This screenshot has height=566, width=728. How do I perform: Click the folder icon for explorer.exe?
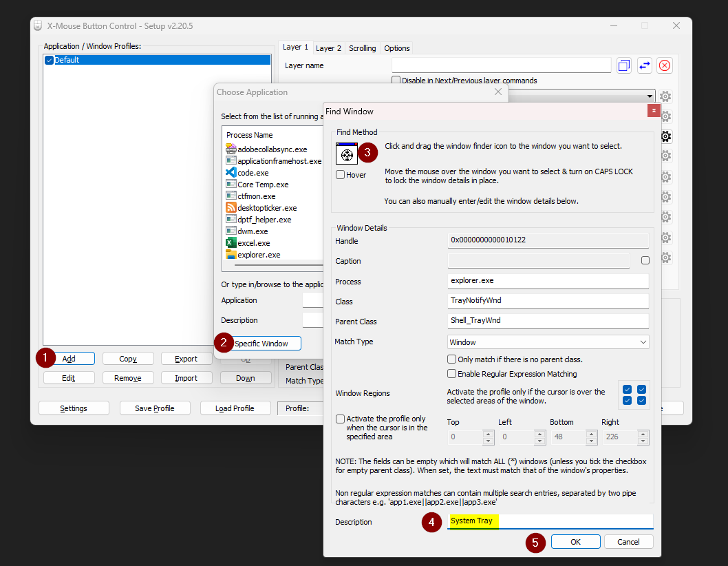[231, 254]
